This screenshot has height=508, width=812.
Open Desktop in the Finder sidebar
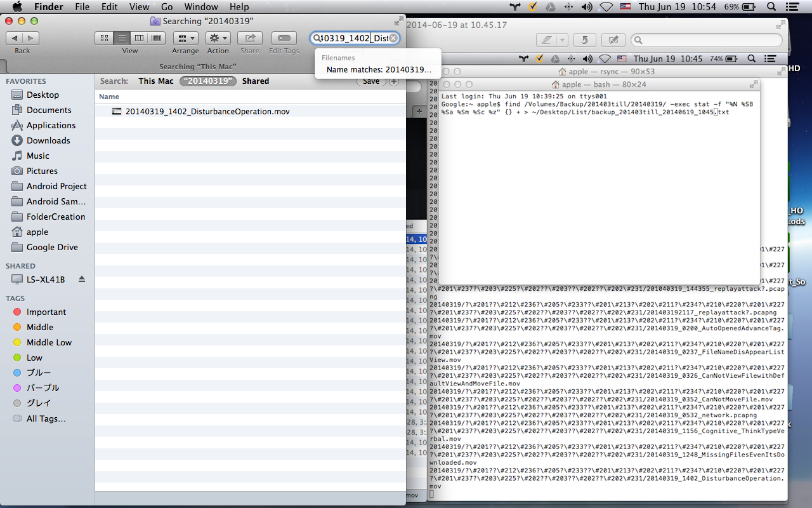pos(43,95)
